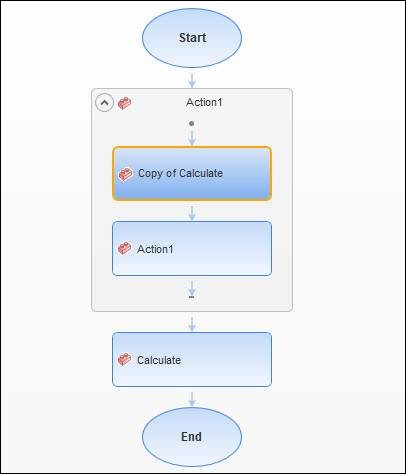This screenshot has width=406, height=474.
Task: Select the End oval node
Action: click(x=192, y=437)
